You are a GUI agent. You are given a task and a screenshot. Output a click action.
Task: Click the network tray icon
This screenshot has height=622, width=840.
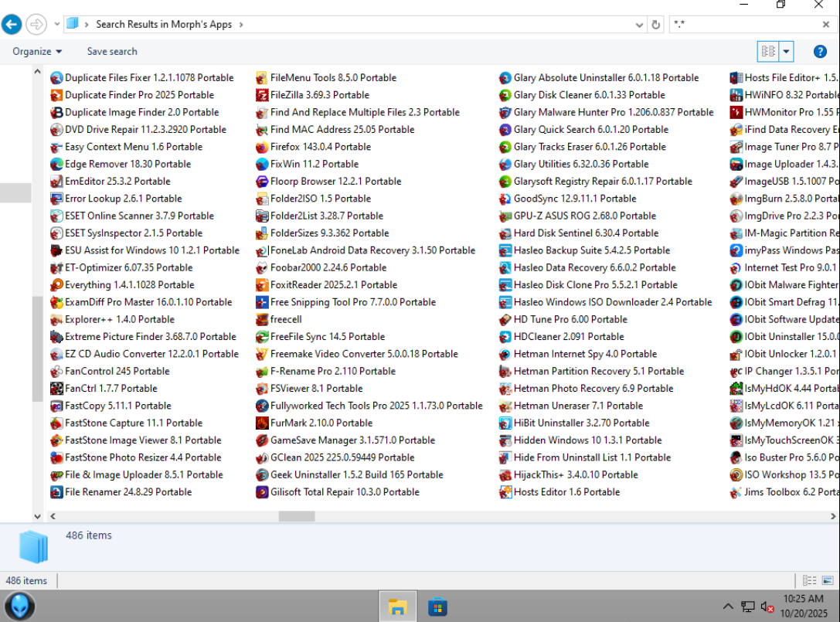[748, 607]
